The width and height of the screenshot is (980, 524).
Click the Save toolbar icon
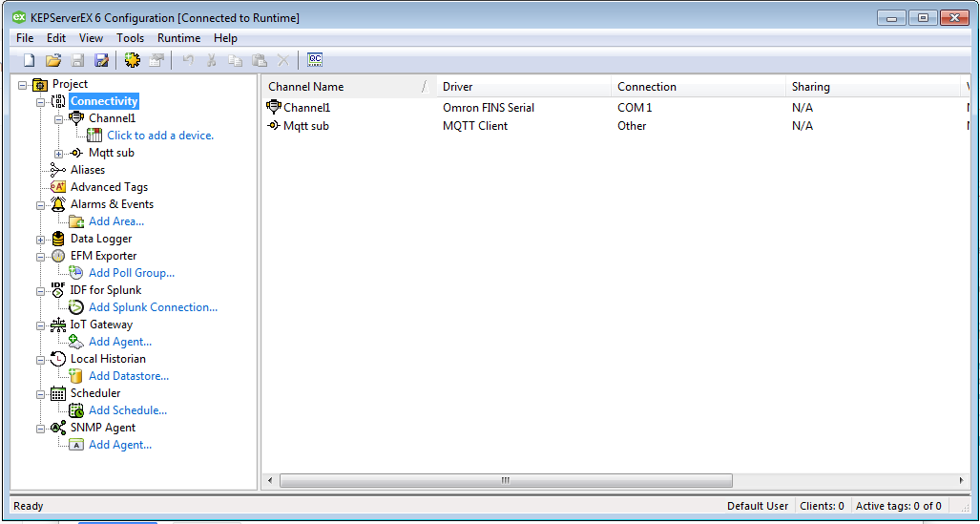pos(77,60)
